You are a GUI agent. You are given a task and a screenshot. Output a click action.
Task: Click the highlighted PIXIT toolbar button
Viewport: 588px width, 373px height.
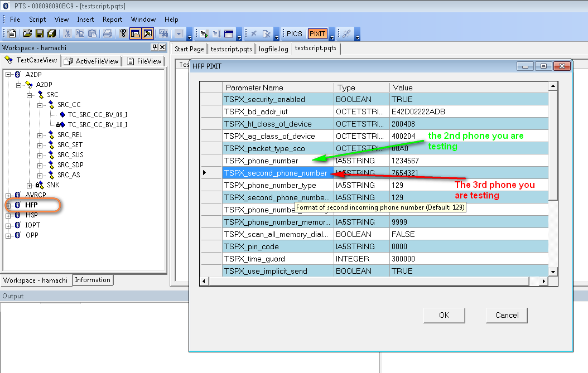point(317,34)
